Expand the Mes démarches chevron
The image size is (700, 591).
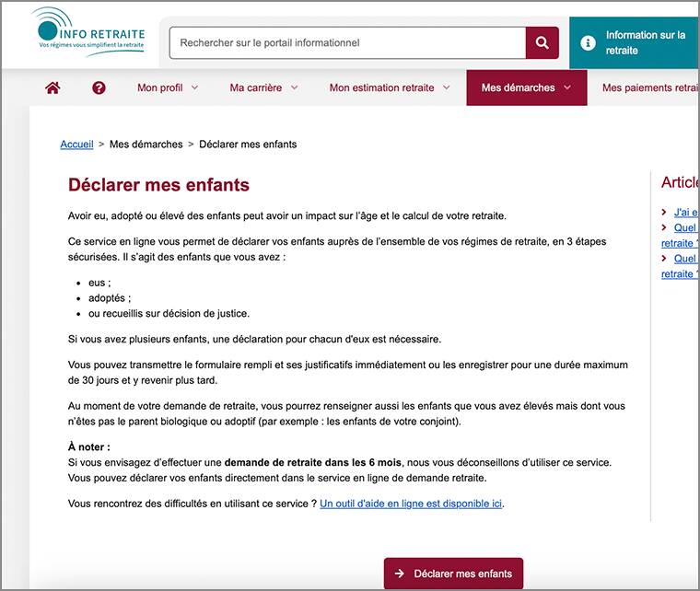(x=567, y=87)
